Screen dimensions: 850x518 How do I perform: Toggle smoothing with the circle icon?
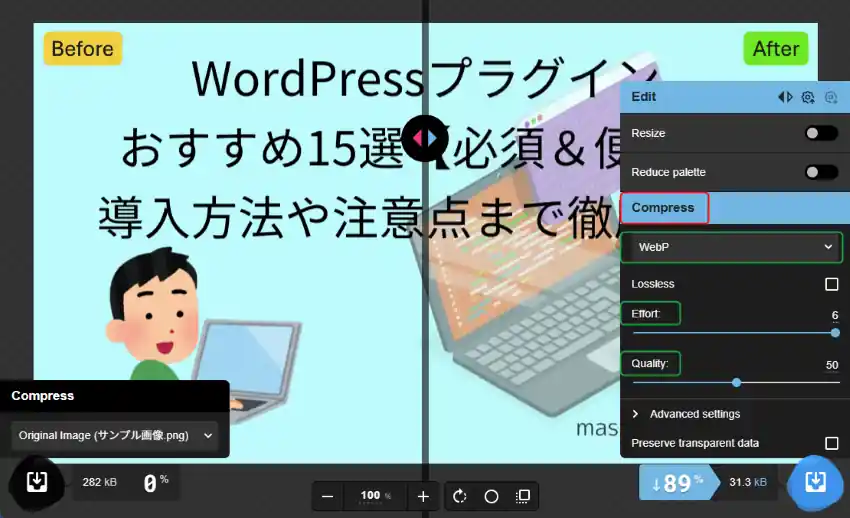click(491, 496)
